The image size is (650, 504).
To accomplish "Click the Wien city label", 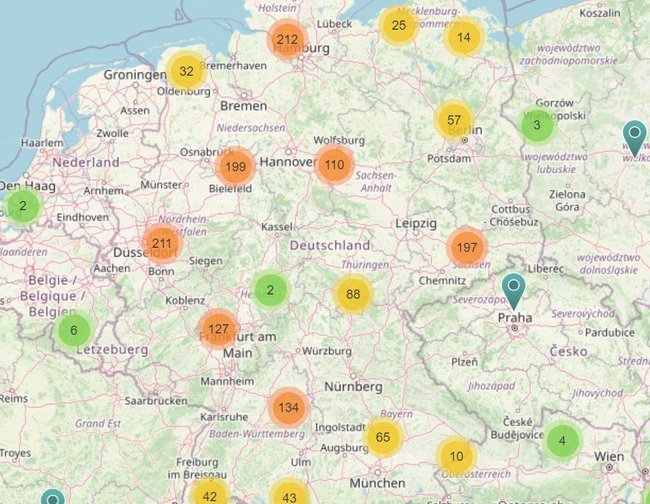I will point(609,457).
